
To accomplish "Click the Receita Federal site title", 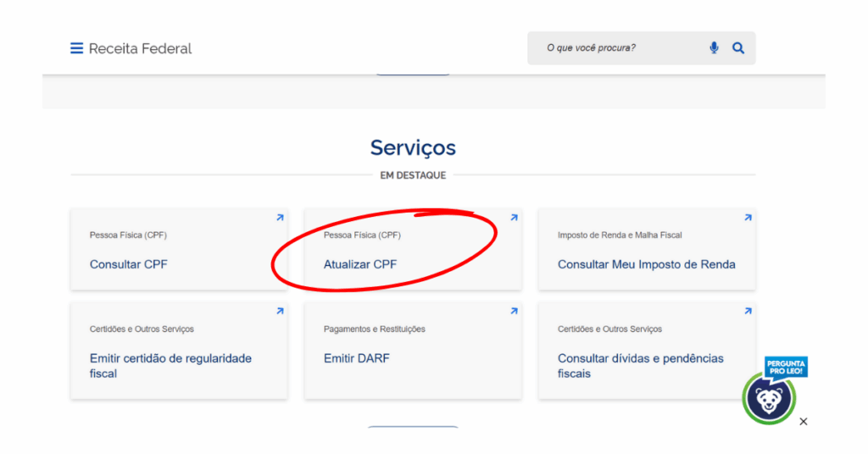I will click(x=141, y=48).
